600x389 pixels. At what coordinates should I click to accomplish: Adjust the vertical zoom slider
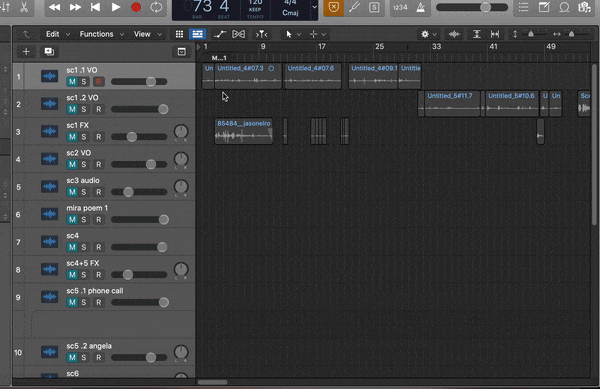[531, 34]
